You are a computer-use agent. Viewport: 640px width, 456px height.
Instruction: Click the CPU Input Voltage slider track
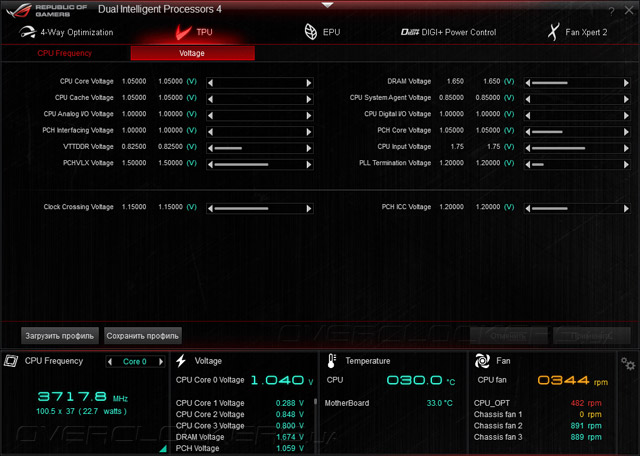[577, 148]
